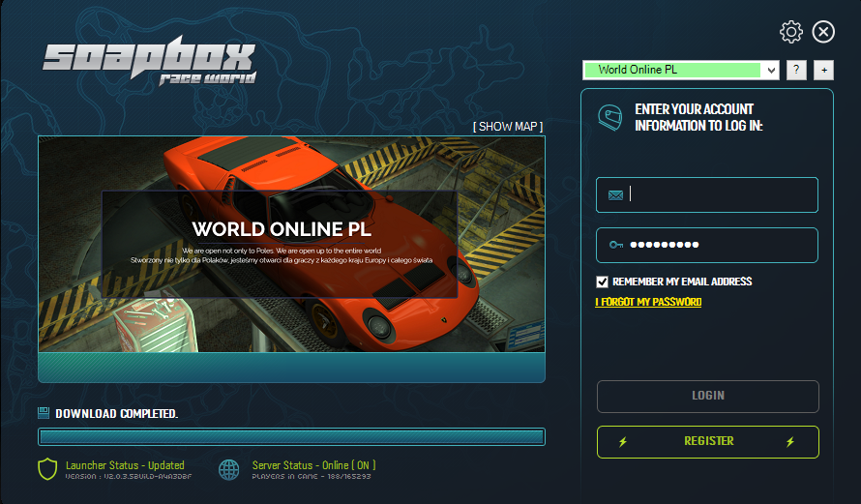Viewport: 861px width, 504px height.
Task: Click the players in game count text
Action: tap(312, 477)
